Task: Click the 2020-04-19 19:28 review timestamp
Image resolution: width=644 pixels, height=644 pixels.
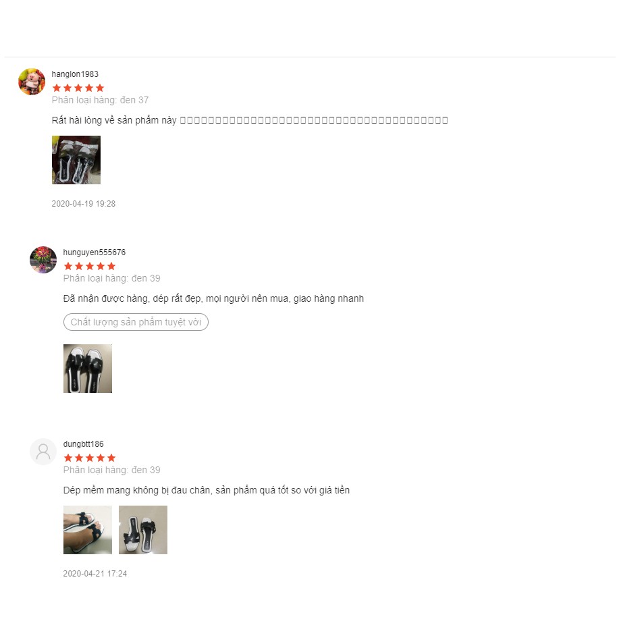Action: [x=84, y=204]
